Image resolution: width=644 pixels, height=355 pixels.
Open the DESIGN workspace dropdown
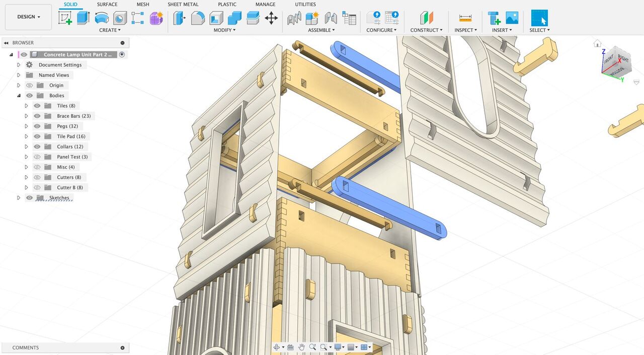click(29, 17)
